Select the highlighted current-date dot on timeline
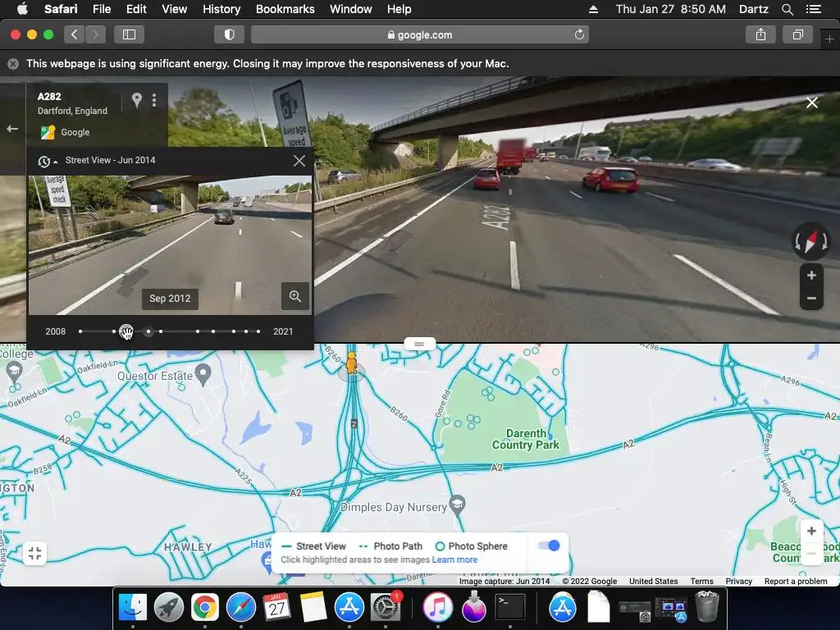 tap(148, 331)
